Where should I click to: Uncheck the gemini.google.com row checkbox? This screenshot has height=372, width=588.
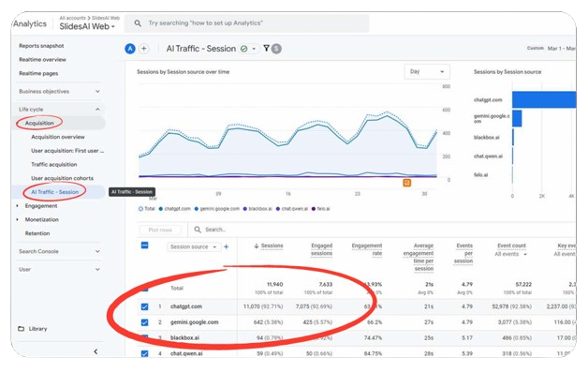(x=144, y=322)
